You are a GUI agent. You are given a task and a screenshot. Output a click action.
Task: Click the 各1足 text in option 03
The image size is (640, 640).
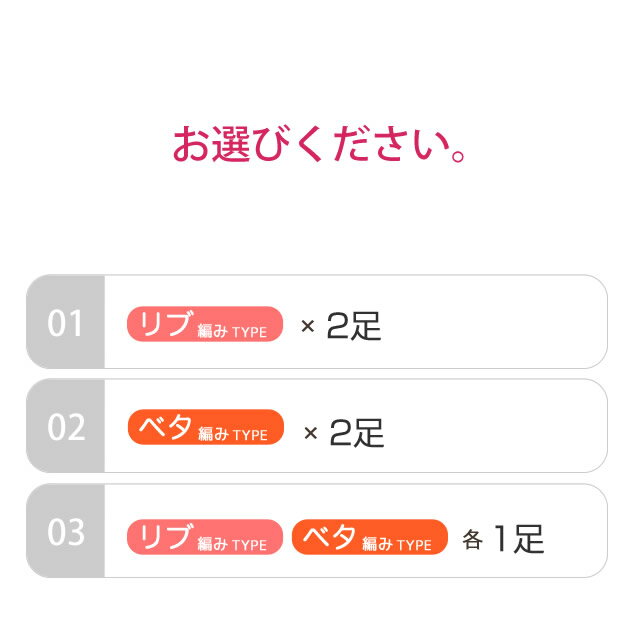click(x=503, y=539)
